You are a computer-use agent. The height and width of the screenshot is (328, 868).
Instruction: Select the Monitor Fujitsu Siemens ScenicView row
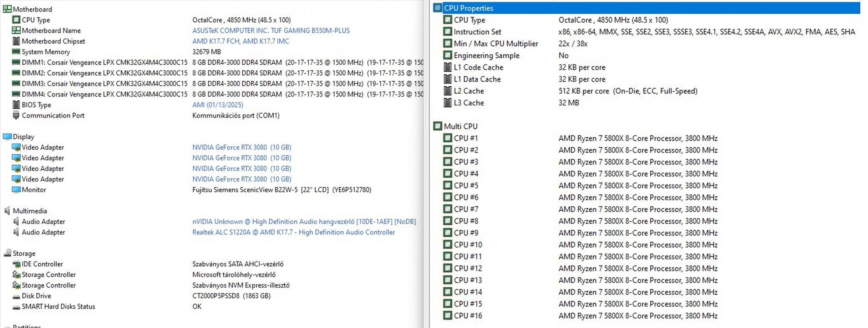point(34,190)
